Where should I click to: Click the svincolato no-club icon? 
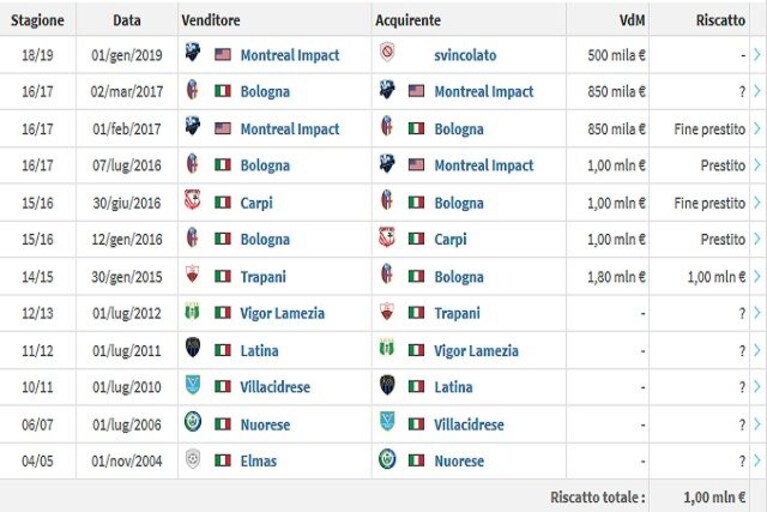coord(387,52)
